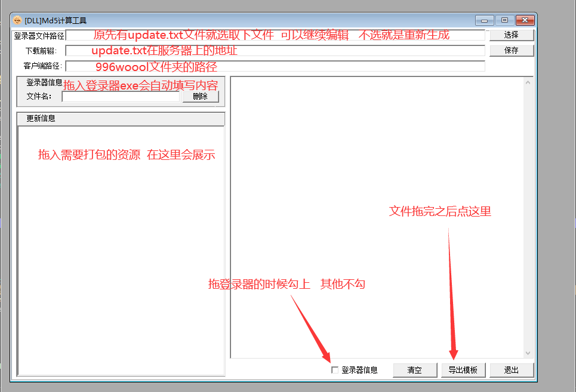
Task: Click the 删除 button beside 文件名
Action: 201,96
